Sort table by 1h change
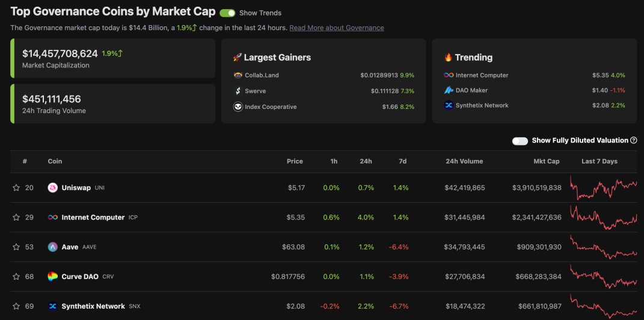Image resolution: width=644 pixels, height=320 pixels. (334, 161)
